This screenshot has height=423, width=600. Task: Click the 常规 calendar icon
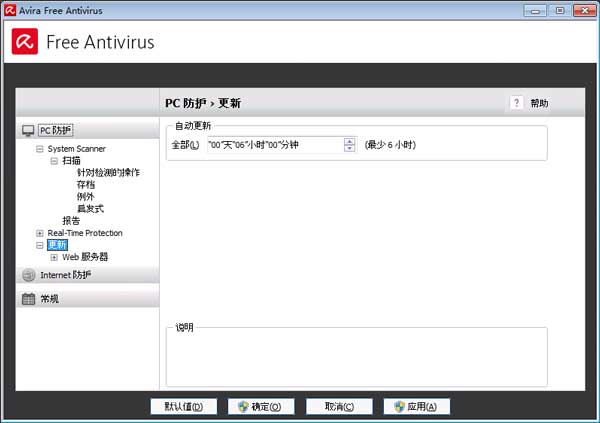(x=28, y=299)
